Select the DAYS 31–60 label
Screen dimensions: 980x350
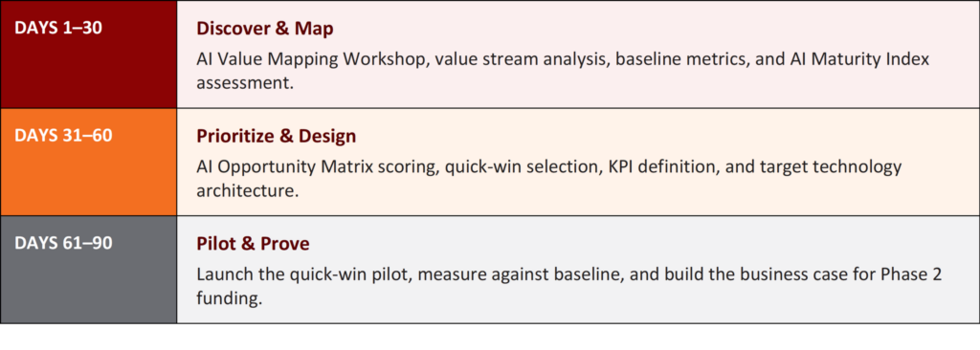63,135
